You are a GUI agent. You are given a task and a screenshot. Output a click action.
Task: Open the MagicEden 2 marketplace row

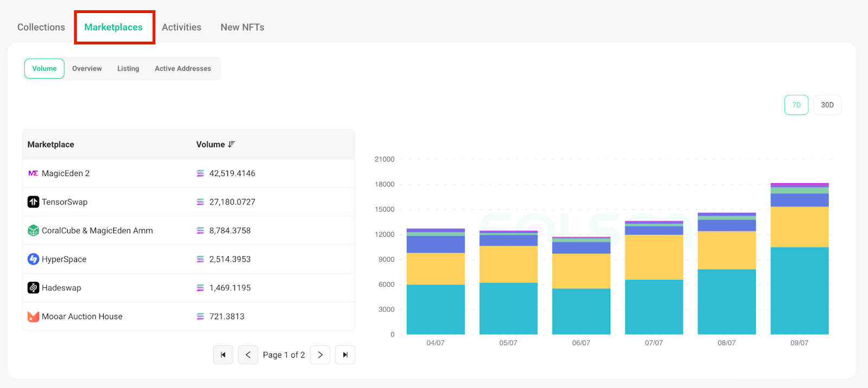(189, 173)
